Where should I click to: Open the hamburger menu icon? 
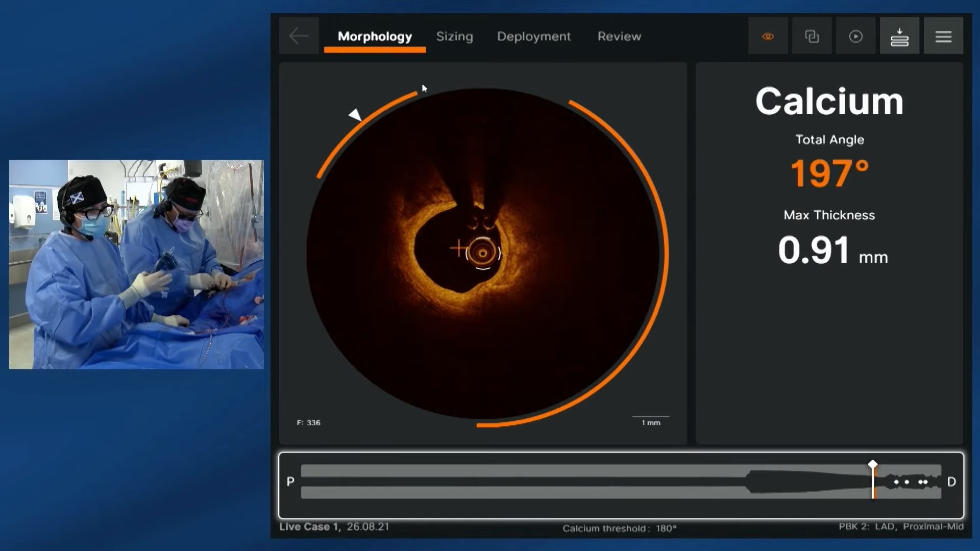pyautogui.click(x=943, y=36)
